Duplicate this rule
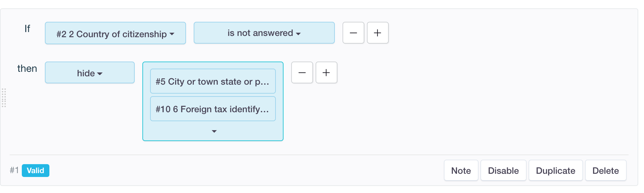Viewport: 644px width, 193px height. (x=555, y=170)
